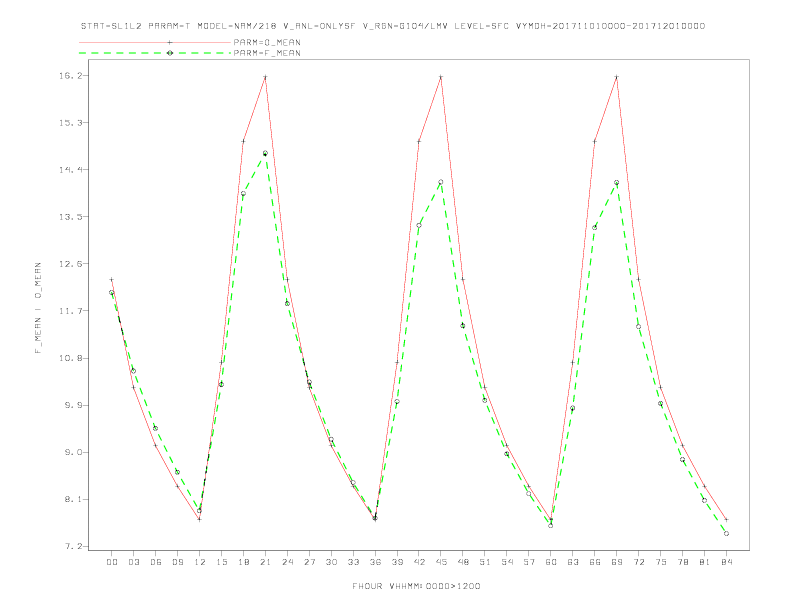The width and height of the screenshot is (792, 612).
Task: Click the 30 forecast hour tick label
Action: [331, 562]
